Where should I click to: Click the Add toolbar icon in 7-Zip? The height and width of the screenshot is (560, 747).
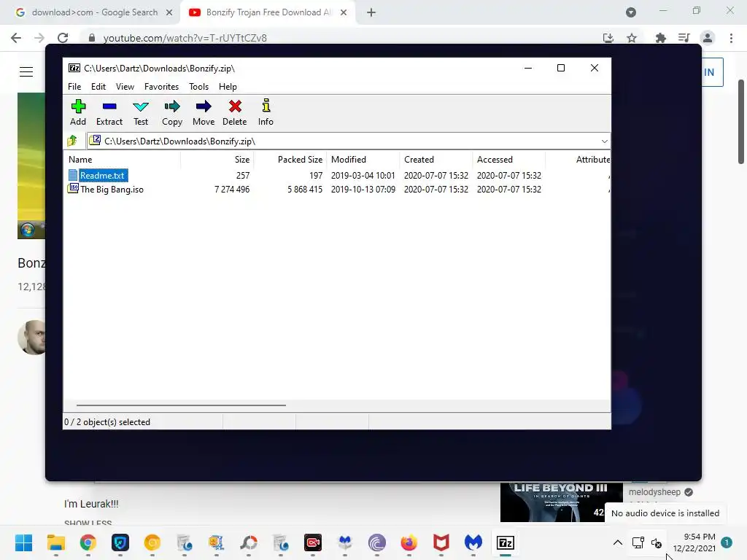(78, 113)
